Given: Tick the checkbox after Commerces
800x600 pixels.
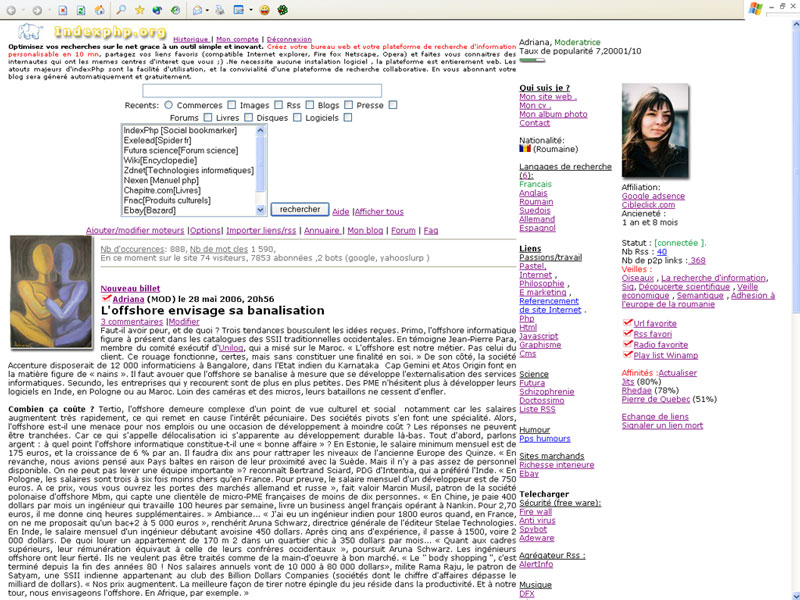Looking at the screenshot, I should (x=232, y=105).
